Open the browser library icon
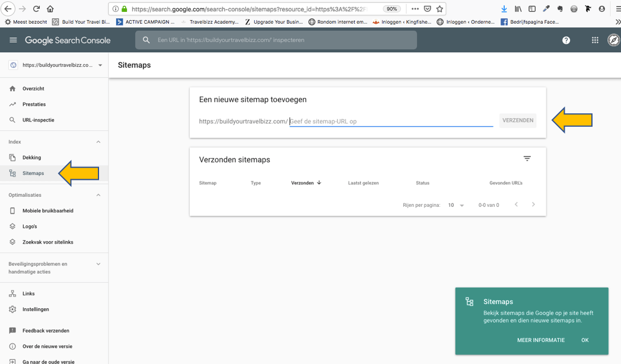 (518, 9)
